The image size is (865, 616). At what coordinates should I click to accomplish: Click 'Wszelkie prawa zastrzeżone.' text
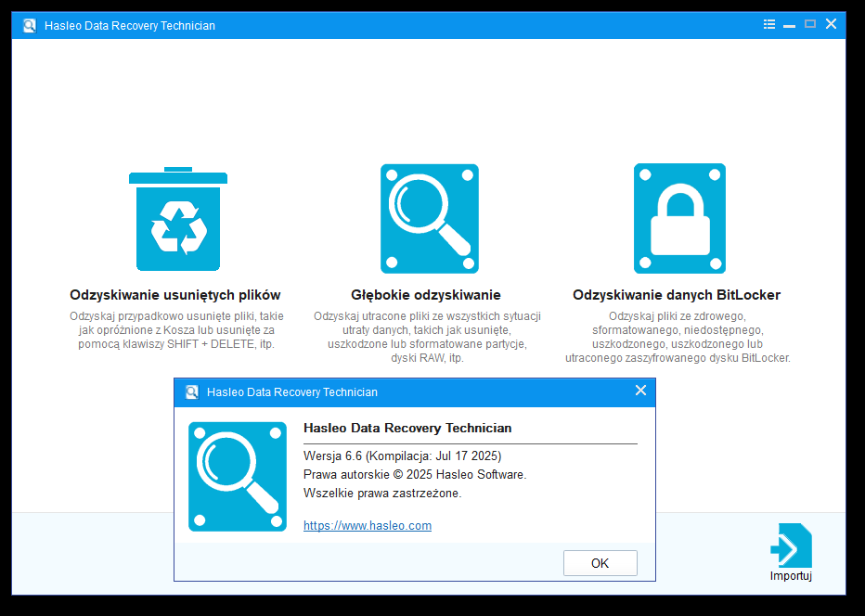(382, 493)
